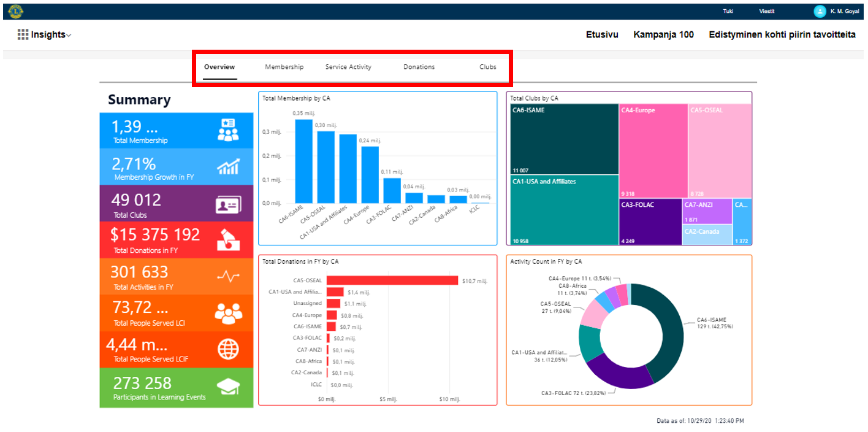Click the CA5-OSEAL donations bar

[392, 280]
